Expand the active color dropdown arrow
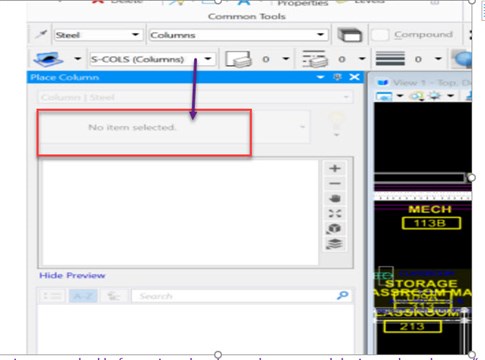 (286, 59)
